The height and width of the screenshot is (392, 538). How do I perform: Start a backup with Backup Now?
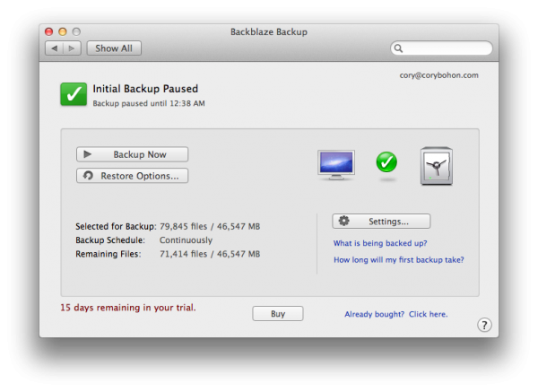(132, 154)
